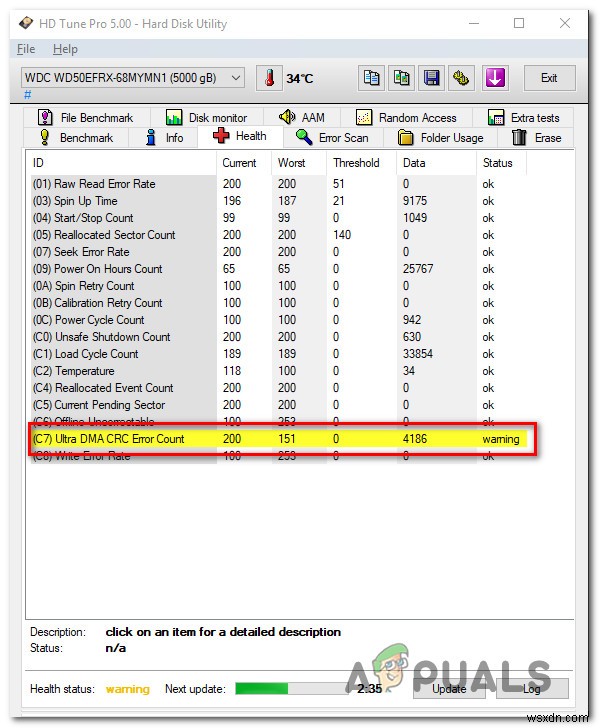Select the Ultra DMA CRC Error Count row
Screen dimensions: 600x728
[x=279, y=439]
